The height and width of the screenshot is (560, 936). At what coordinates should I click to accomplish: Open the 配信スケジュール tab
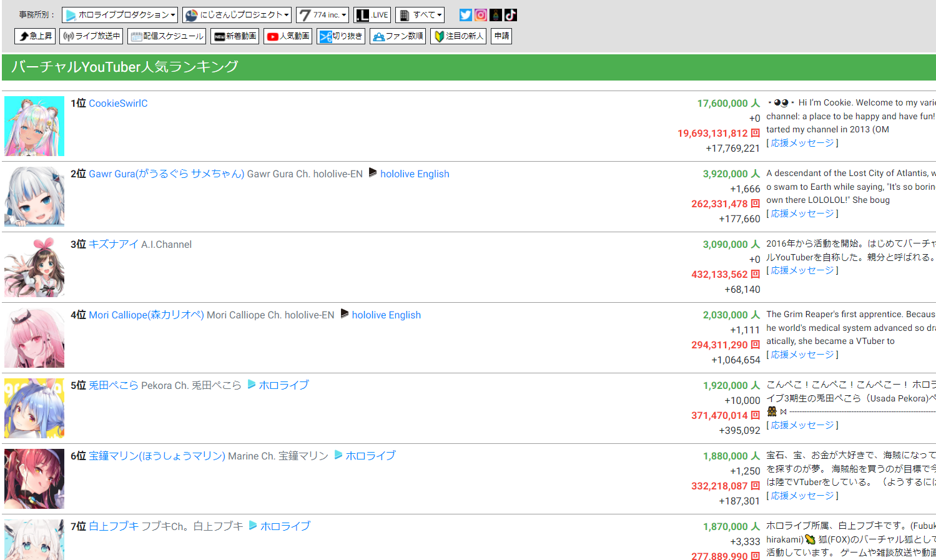167,36
